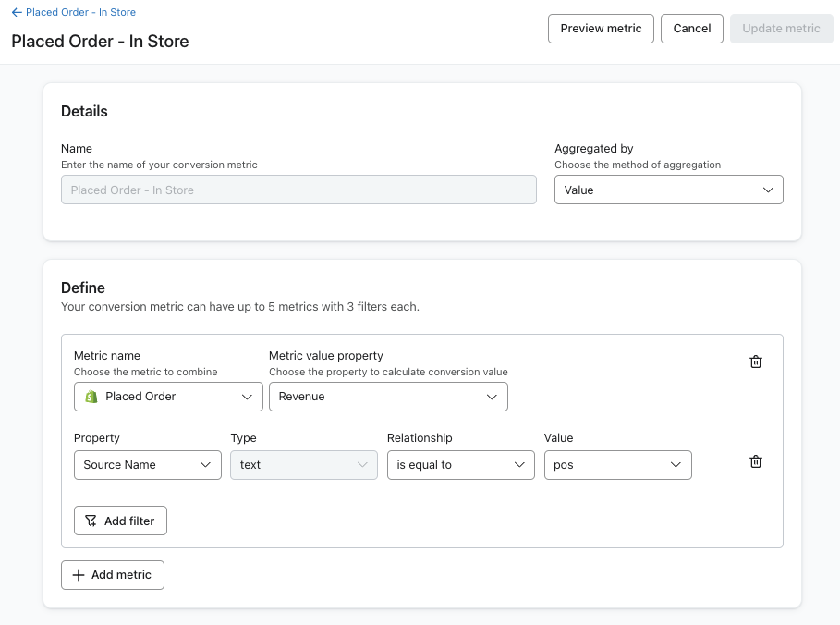Follow the Placed Order - In Store breadcrumb link
The image size is (840, 625).
(80, 13)
